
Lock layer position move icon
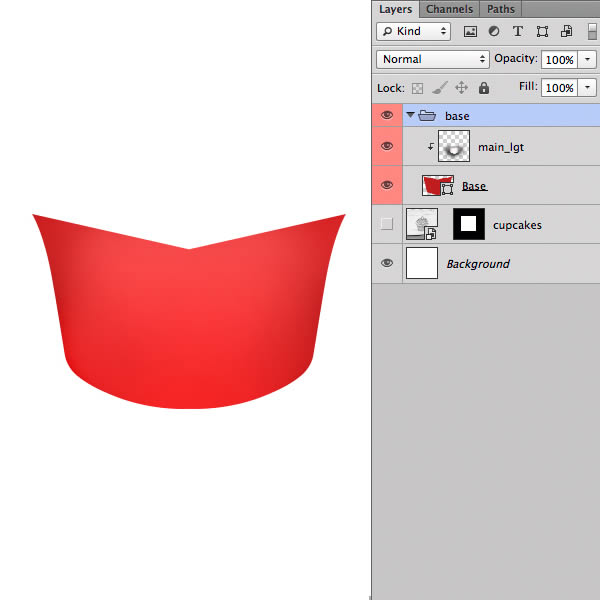coord(462,88)
